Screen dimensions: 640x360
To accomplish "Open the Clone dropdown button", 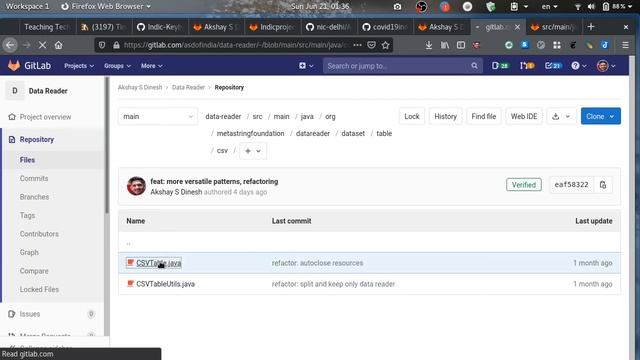I will pos(600,116).
